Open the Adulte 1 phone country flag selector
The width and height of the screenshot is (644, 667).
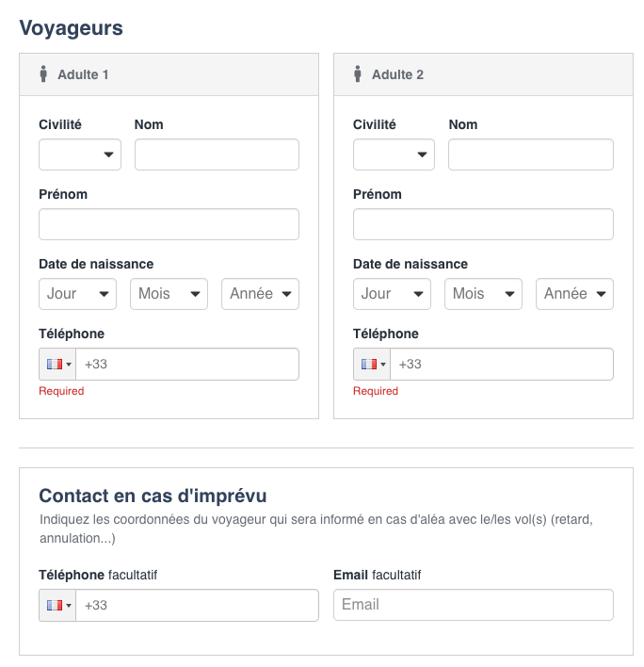point(57,365)
